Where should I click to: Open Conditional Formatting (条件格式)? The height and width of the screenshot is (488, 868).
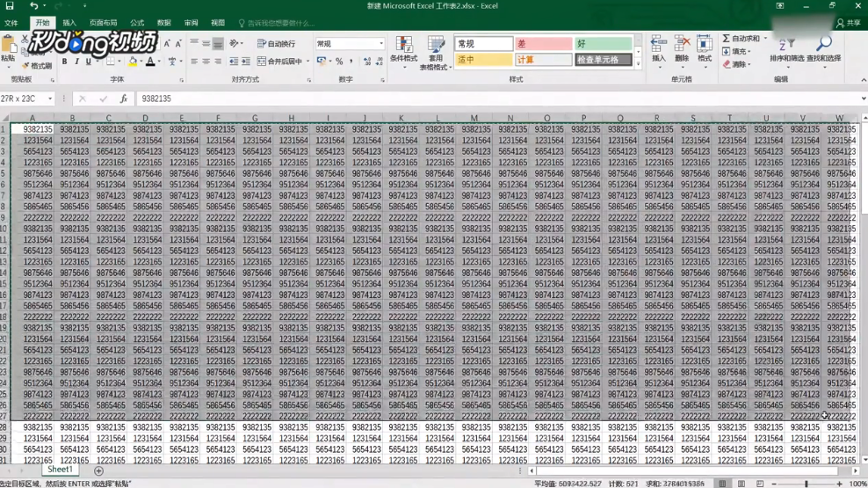[403, 53]
